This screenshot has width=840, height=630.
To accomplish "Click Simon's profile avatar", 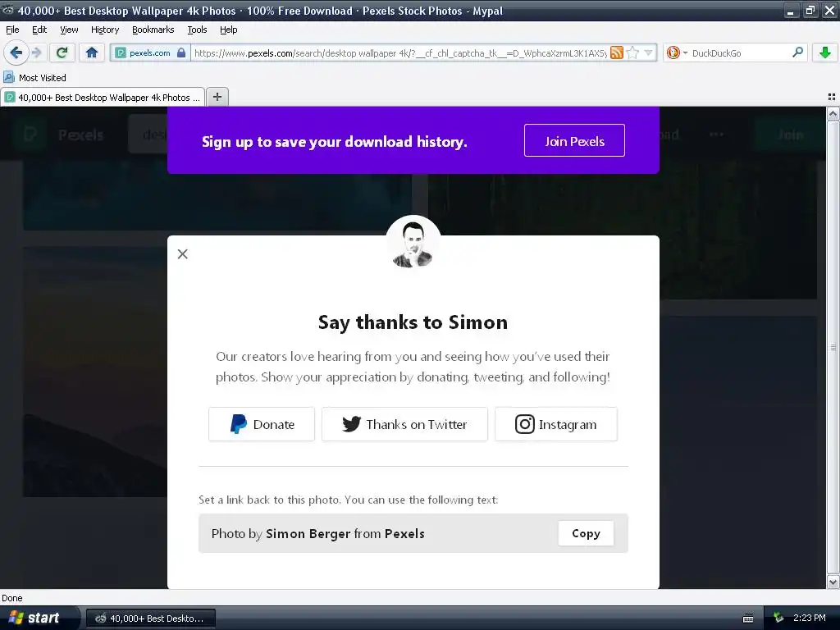I will tap(413, 243).
